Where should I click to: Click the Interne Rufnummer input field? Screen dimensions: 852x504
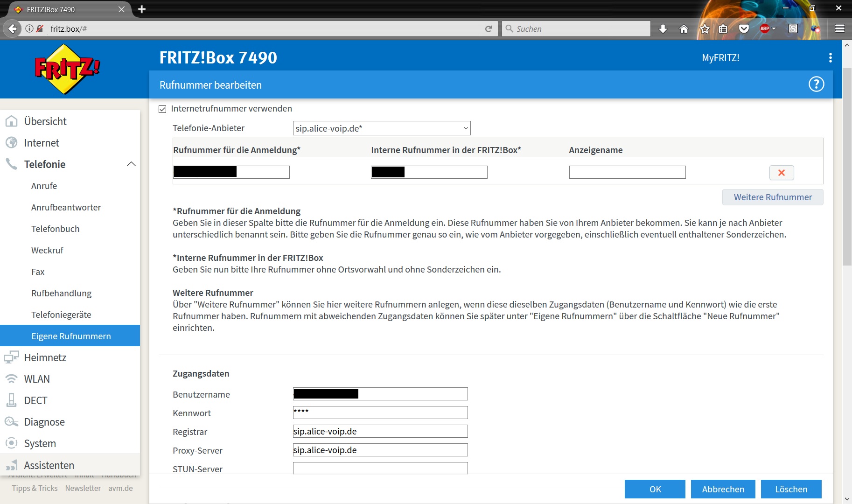429,172
